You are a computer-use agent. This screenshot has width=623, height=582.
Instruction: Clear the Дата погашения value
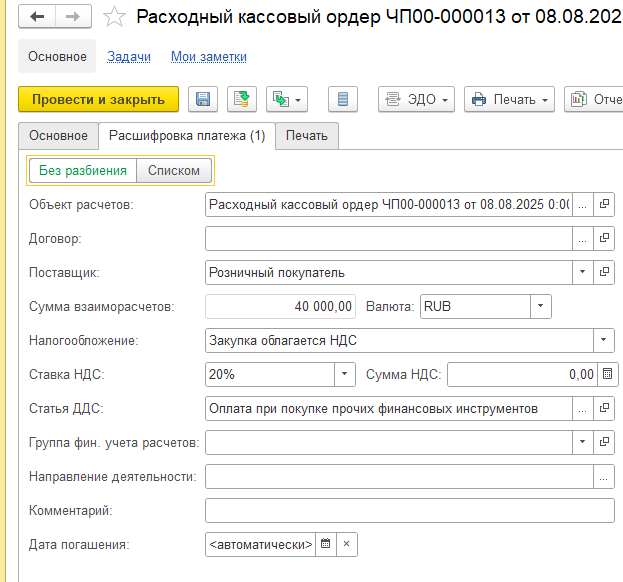click(x=346, y=544)
